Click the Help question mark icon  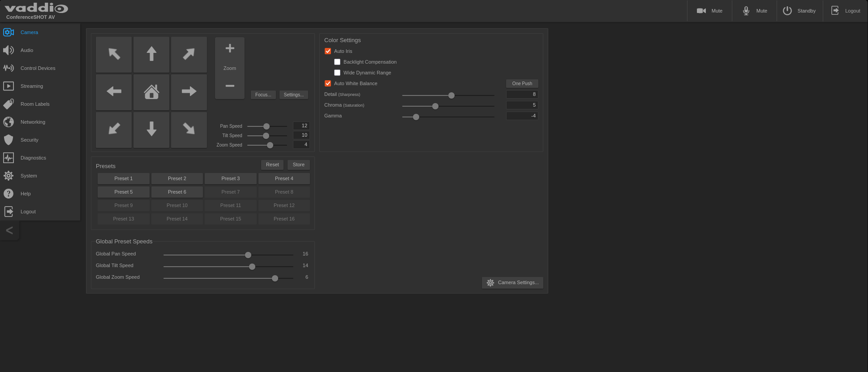coord(9,194)
